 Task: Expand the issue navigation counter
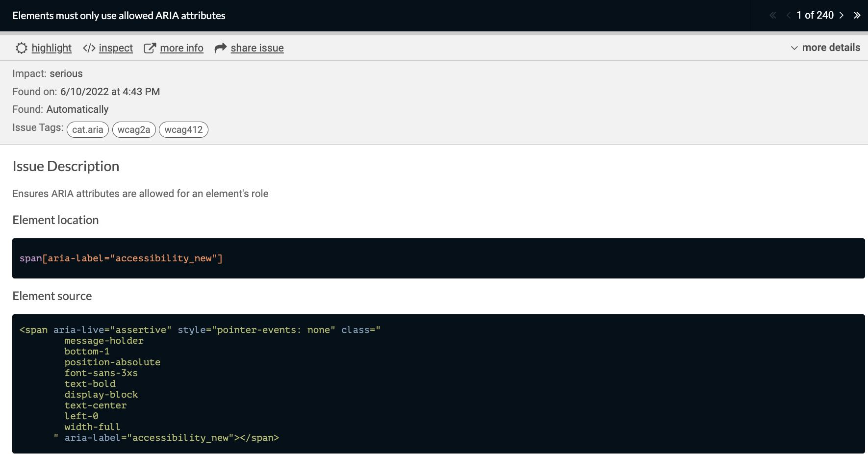coord(815,15)
